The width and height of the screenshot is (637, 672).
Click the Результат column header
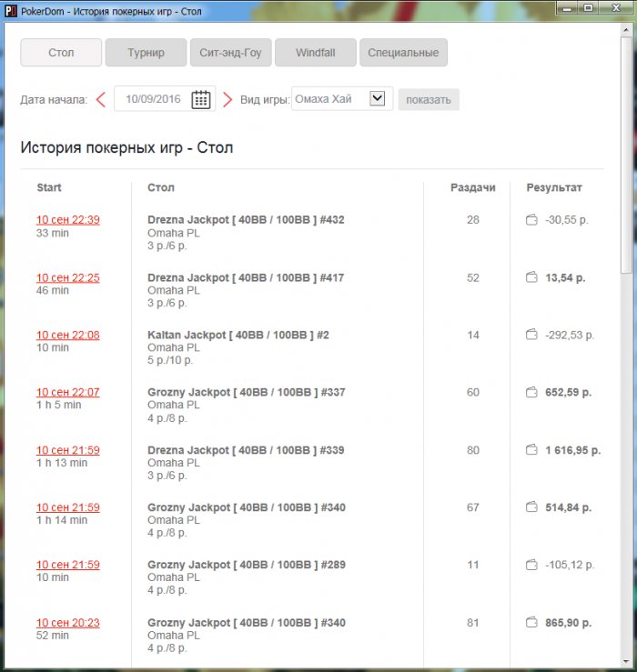pos(554,187)
